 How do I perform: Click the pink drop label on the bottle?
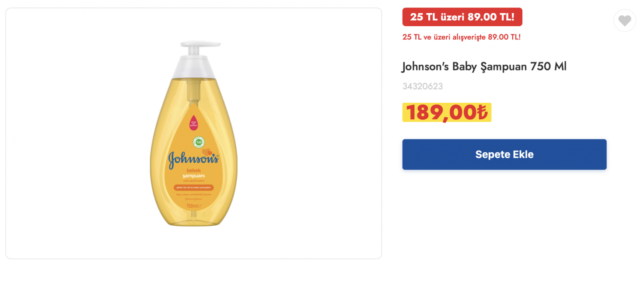193,122
